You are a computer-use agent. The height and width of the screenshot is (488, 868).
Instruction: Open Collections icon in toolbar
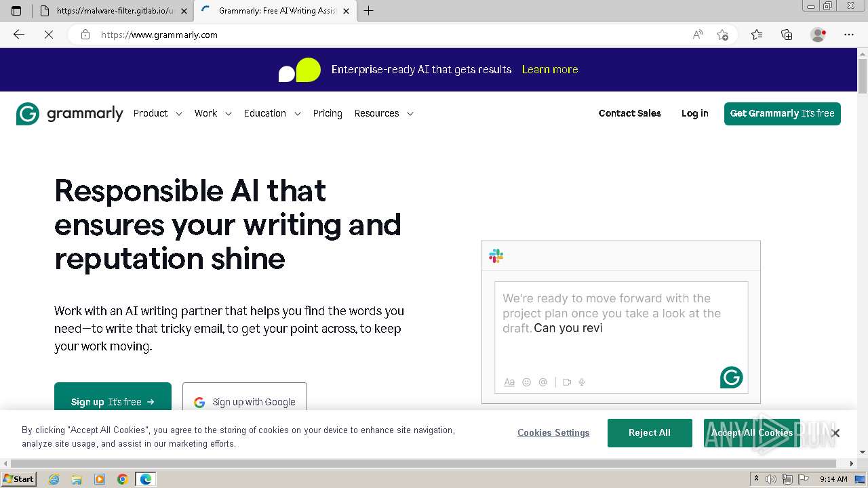pyautogui.click(x=787, y=35)
